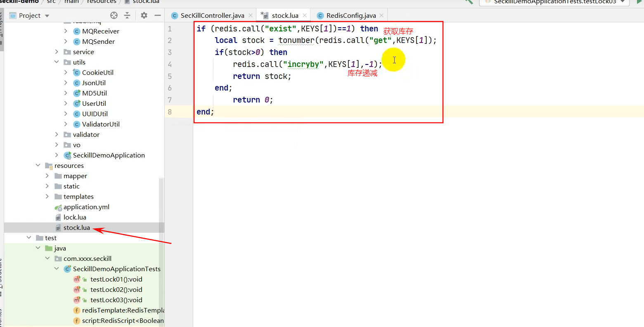Expand the MQReceiver node
Screen dimensions: 644x327
(x=66, y=31)
